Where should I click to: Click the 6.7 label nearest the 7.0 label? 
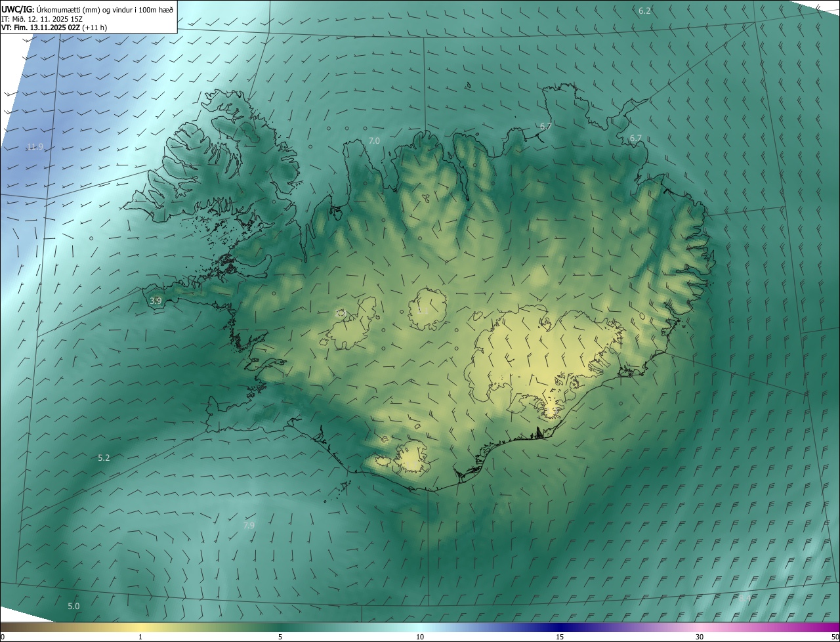[545, 126]
